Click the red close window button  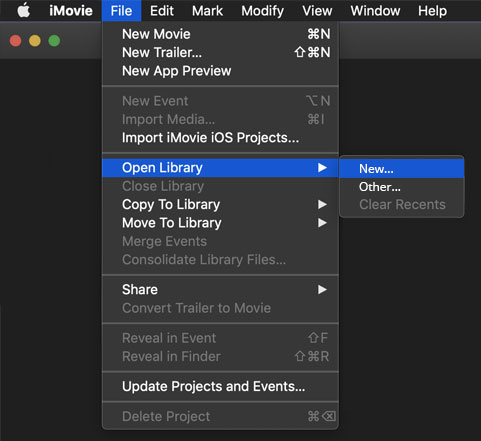[16, 41]
